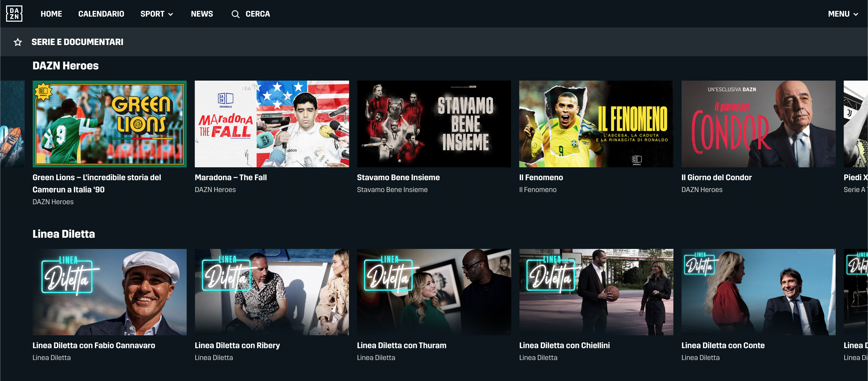The height and width of the screenshot is (381, 868).
Task: Click the SERIE E DOCUMENTARI page title
Action: (77, 42)
